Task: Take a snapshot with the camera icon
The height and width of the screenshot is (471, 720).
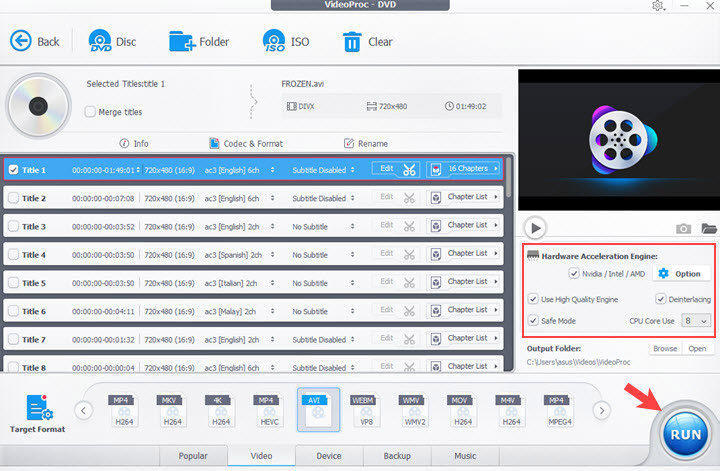Action: point(683,228)
